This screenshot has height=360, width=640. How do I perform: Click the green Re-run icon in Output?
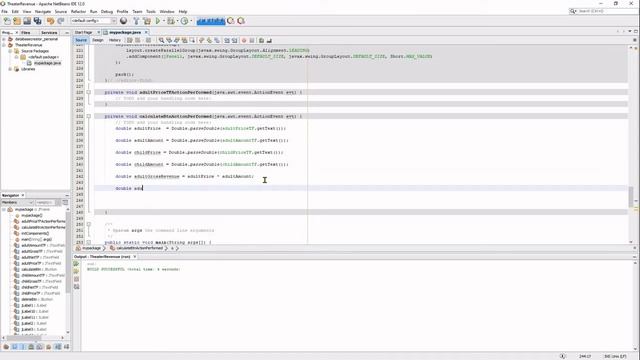click(76, 264)
